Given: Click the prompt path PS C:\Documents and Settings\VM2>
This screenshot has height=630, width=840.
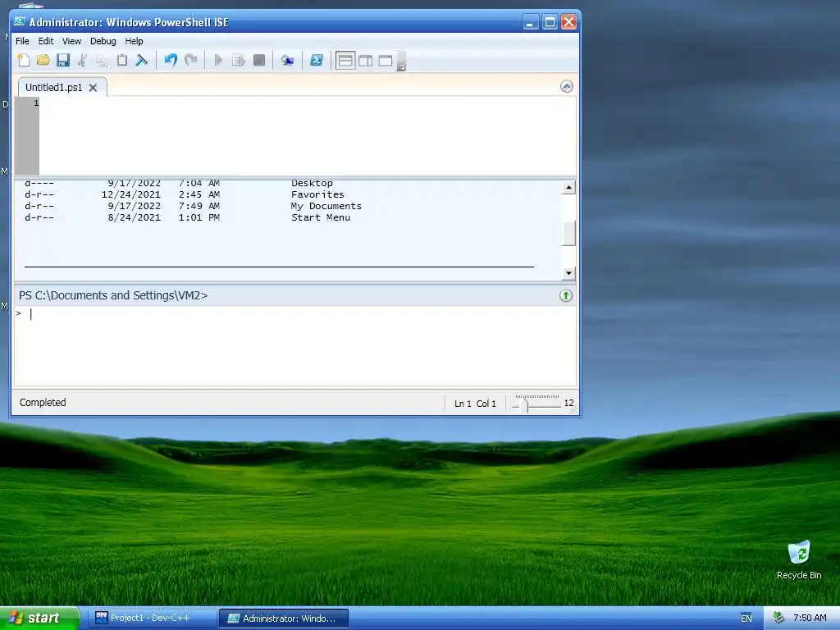Looking at the screenshot, I should pos(113,295).
